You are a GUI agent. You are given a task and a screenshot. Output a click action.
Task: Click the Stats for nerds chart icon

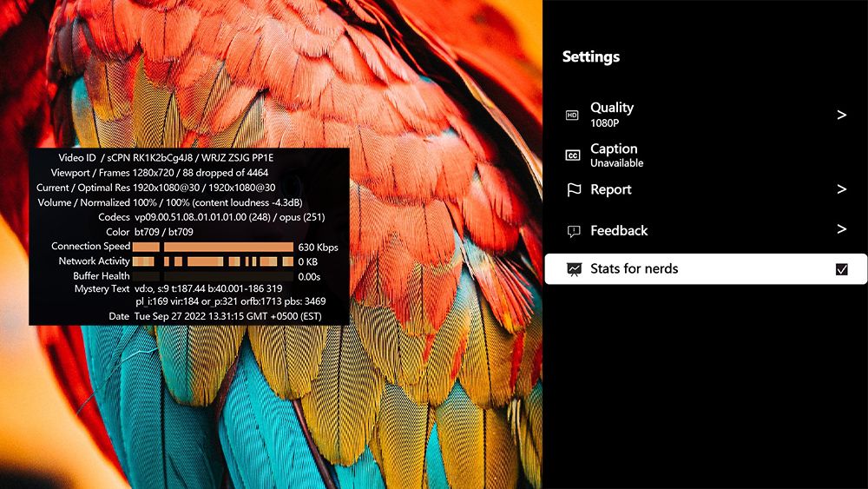click(x=573, y=269)
